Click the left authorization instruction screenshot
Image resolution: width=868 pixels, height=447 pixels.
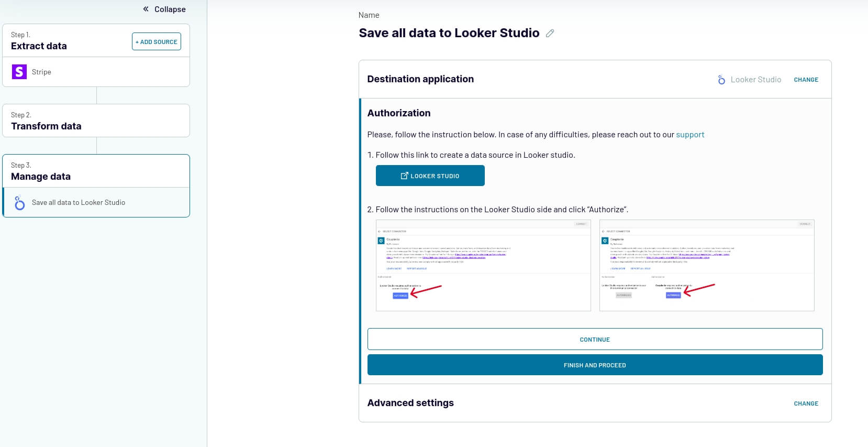click(x=483, y=266)
